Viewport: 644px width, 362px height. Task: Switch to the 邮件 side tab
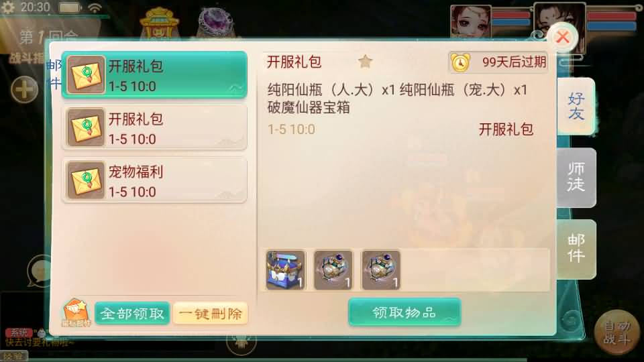(x=576, y=249)
